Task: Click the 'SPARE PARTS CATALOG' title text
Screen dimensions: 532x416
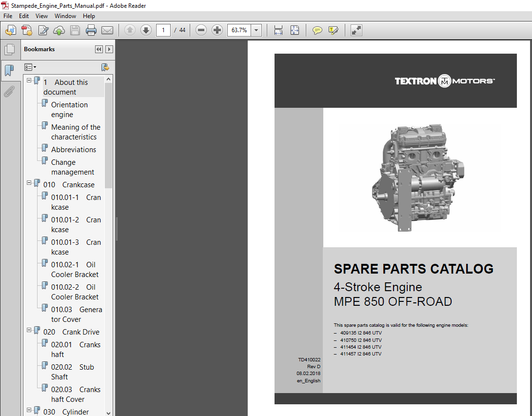Action: [414, 269]
